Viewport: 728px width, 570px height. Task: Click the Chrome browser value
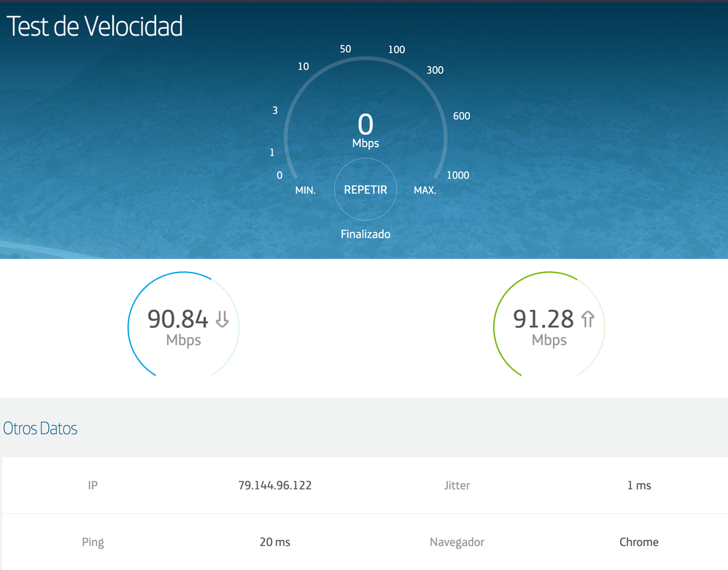pos(639,542)
